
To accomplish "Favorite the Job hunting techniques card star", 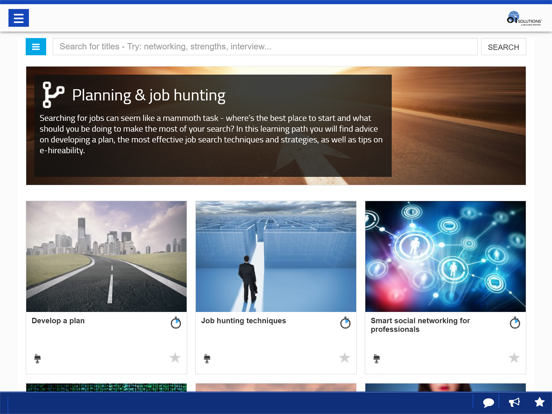I will tap(345, 358).
